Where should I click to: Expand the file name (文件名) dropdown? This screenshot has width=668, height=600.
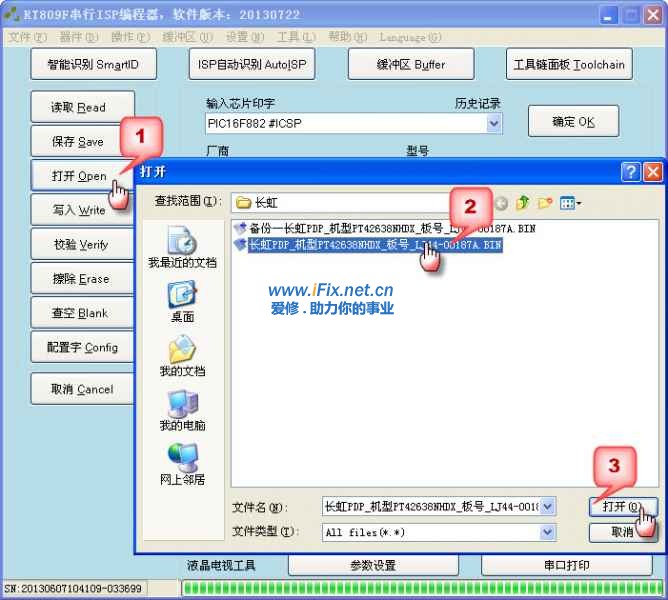[x=547, y=507]
